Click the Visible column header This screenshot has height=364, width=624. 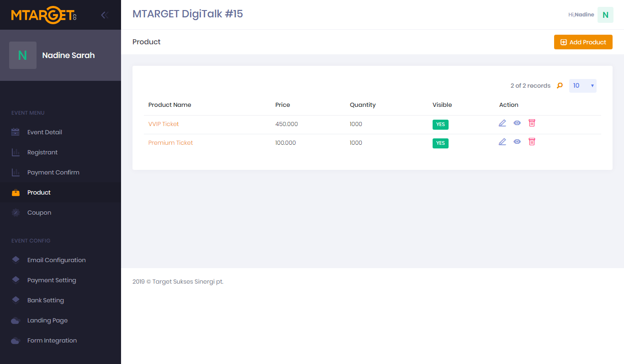coord(442,105)
